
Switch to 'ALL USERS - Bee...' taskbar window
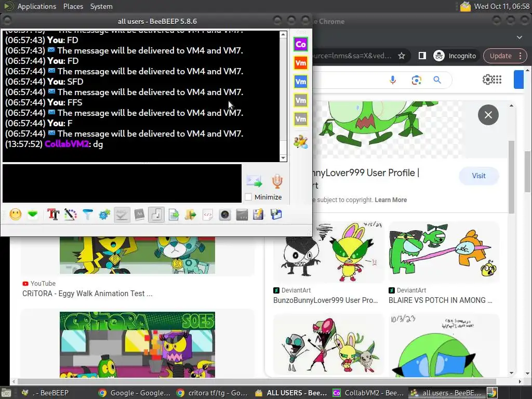(291, 393)
